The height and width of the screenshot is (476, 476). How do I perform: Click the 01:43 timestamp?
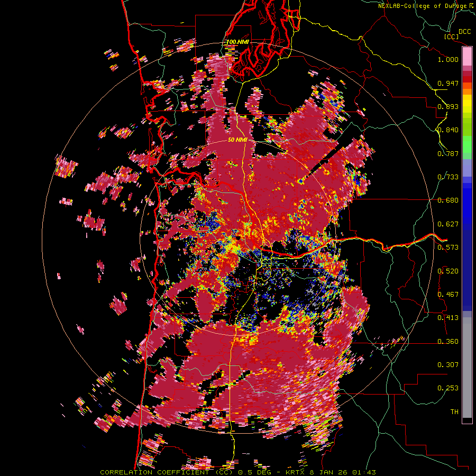tap(364, 472)
